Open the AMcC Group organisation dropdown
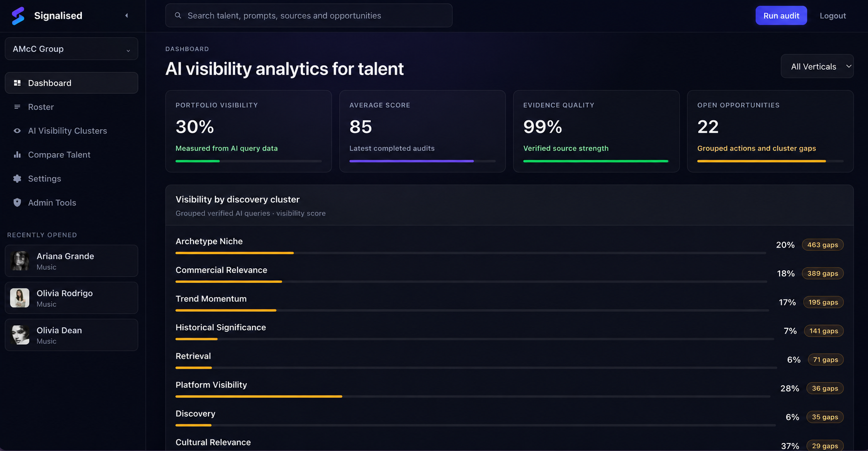The width and height of the screenshot is (868, 451). click(71, 49)
